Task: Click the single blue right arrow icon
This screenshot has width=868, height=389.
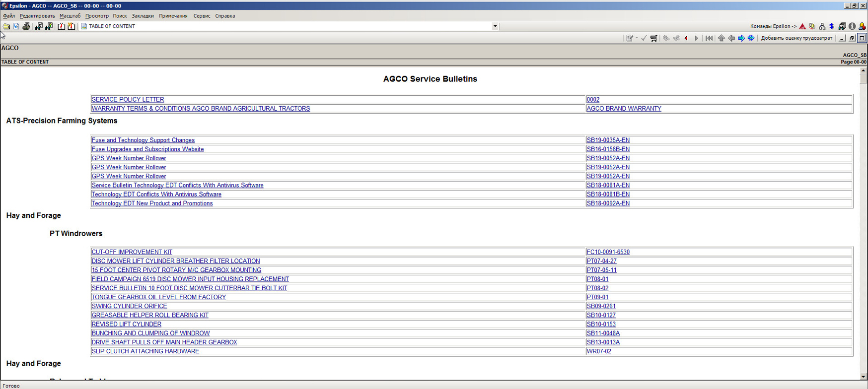Action: click(x=741, y=38)
